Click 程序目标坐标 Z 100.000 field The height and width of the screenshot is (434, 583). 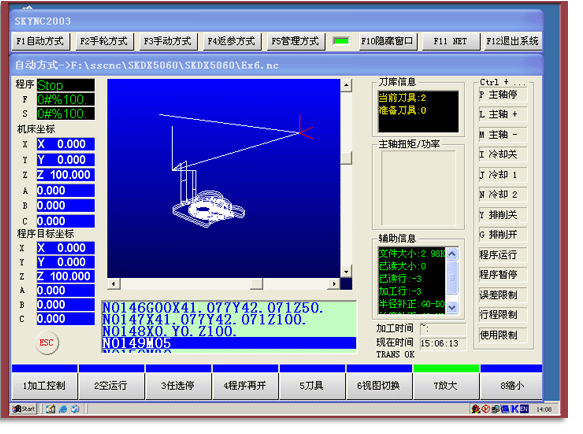click(66, 276)
